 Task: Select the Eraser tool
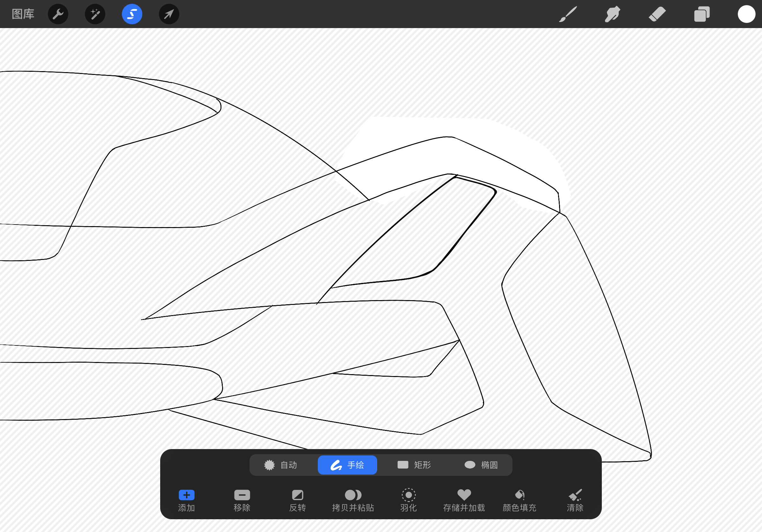(x=657, y=14)
